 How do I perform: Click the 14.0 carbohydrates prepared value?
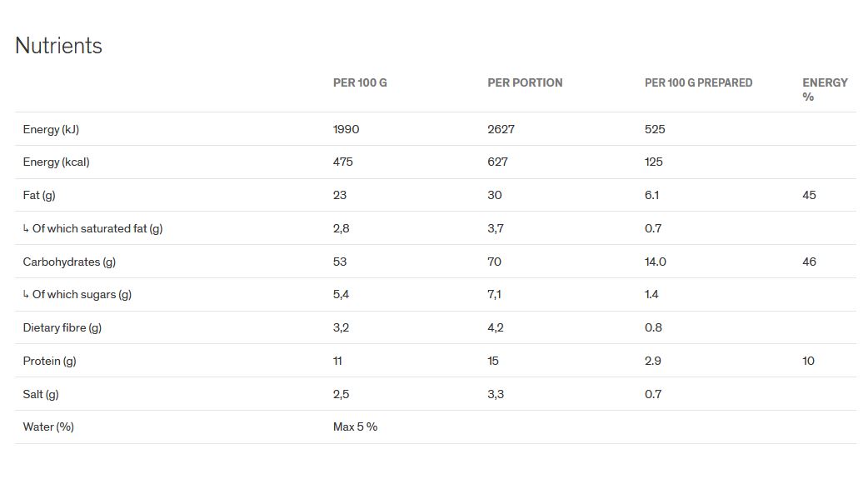tap(656, 262)
